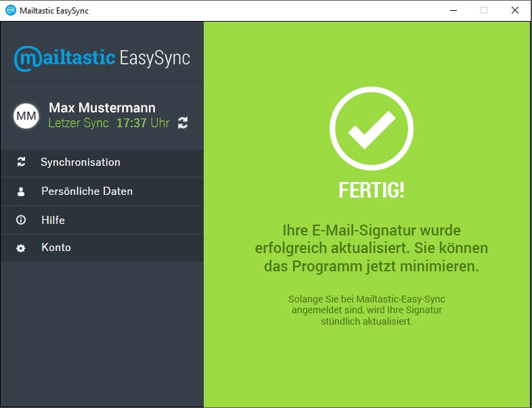Minimize the Mailtastic EasySync window

pyautogui.click(x=453, y=11)
